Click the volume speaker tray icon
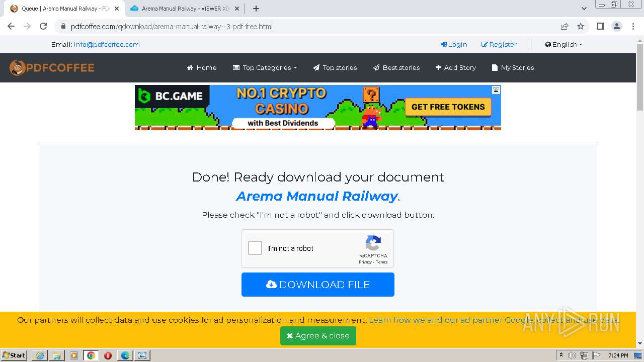This screenshot has height=362, width=644. click(x=572, y=355)
